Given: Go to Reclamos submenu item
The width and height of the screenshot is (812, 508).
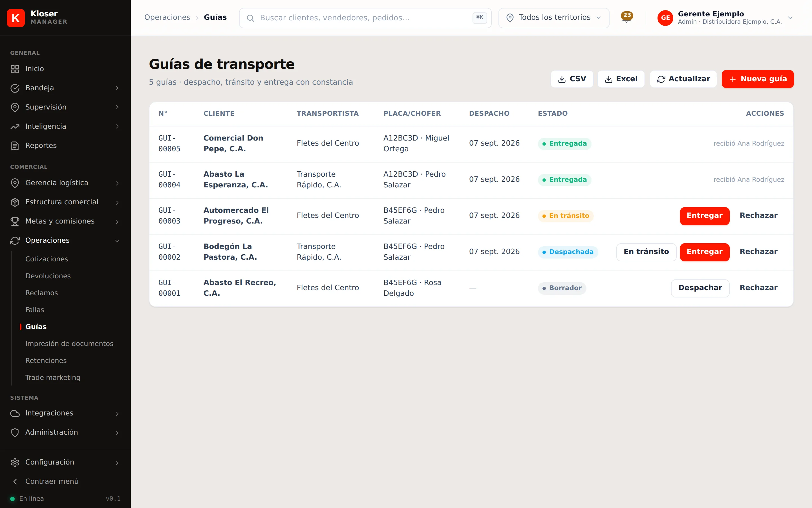Looking at the screenshot, I should pos(42,293).
